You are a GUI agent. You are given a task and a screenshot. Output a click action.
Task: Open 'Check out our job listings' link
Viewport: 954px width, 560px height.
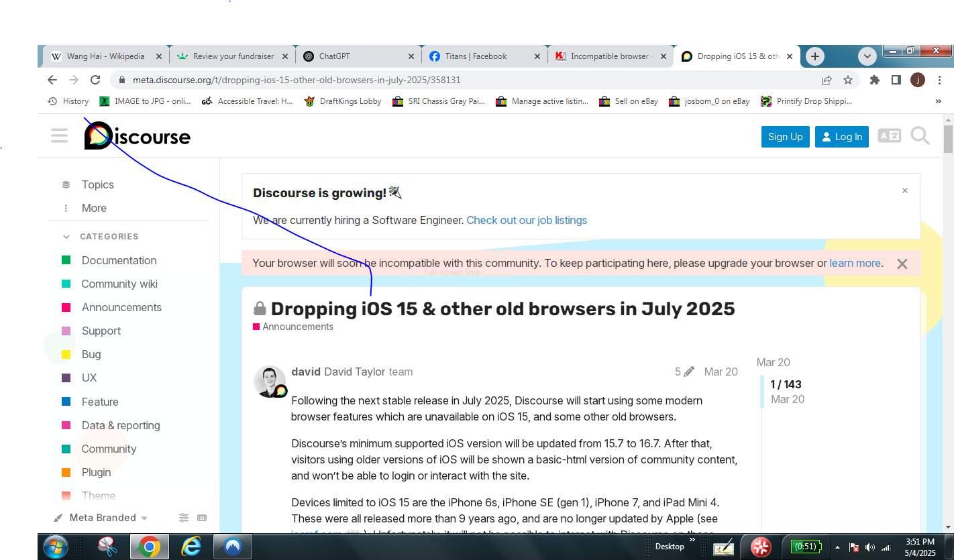click(x=527, y=220)
